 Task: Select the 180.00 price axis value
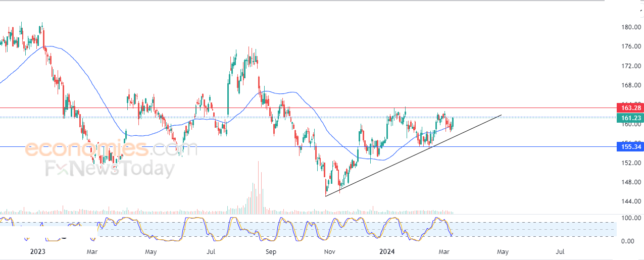(632, 27)
